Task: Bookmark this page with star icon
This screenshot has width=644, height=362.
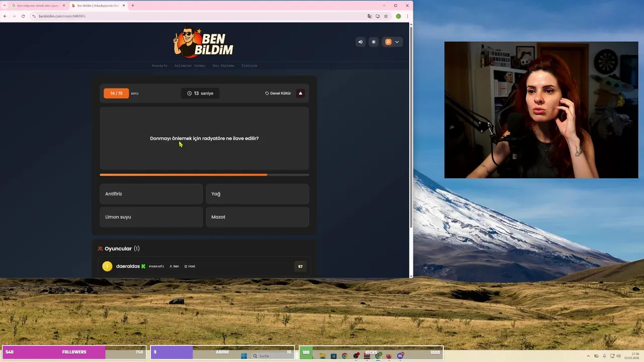Action: coord(386,16)
